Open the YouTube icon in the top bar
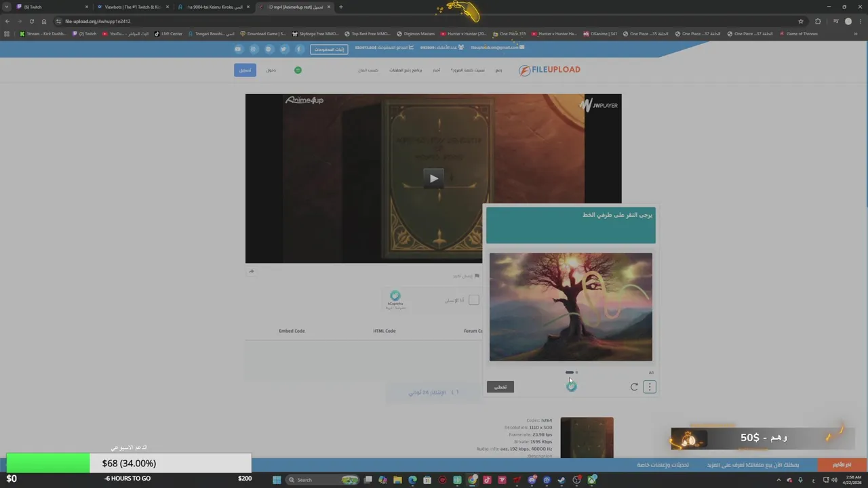The image size is (868, 488). [x=238, y=49]
